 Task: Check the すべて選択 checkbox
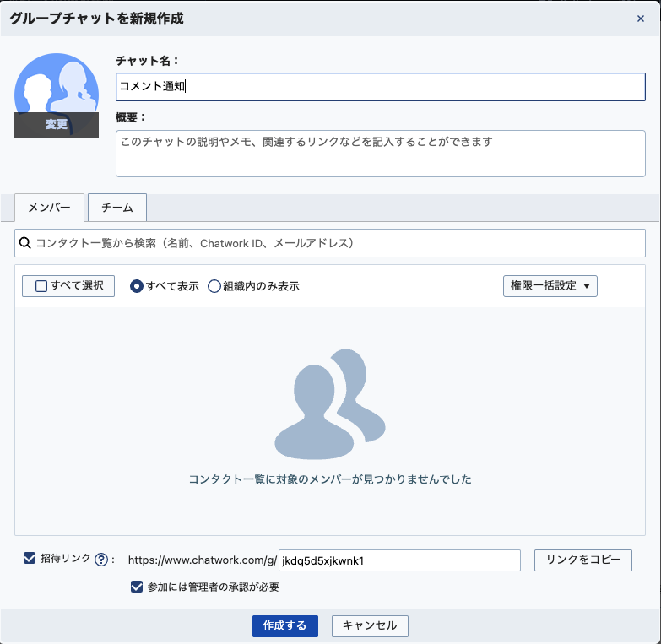[x=41, y=286]
